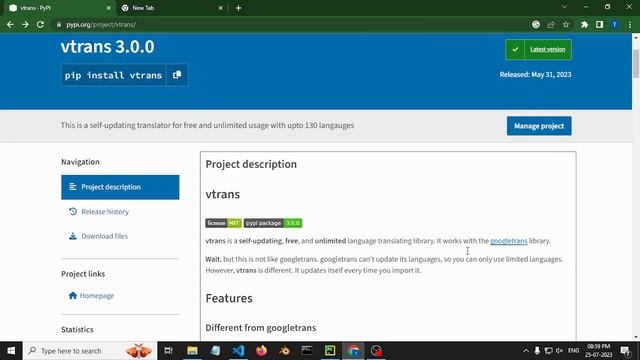Open the tab search chevron
The height and width of the screenshot is (360, 640).
[x=564, y=7]
